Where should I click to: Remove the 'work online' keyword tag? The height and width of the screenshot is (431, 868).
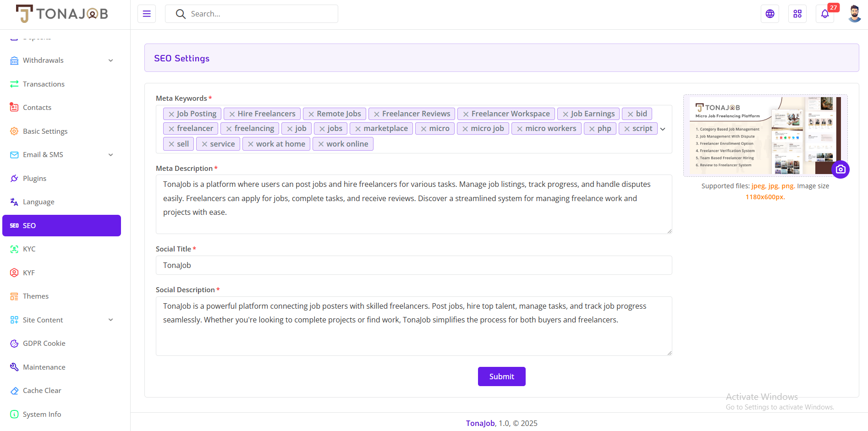[x=321, y=144]
